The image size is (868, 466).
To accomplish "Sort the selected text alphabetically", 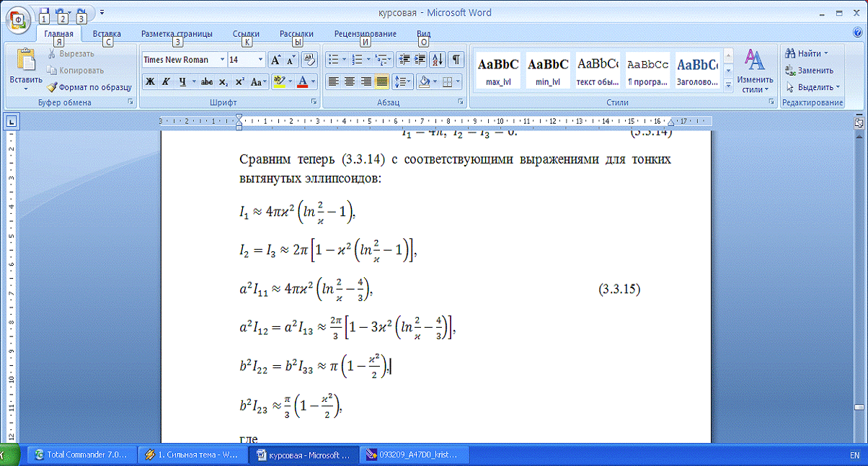I will (438, 60).
